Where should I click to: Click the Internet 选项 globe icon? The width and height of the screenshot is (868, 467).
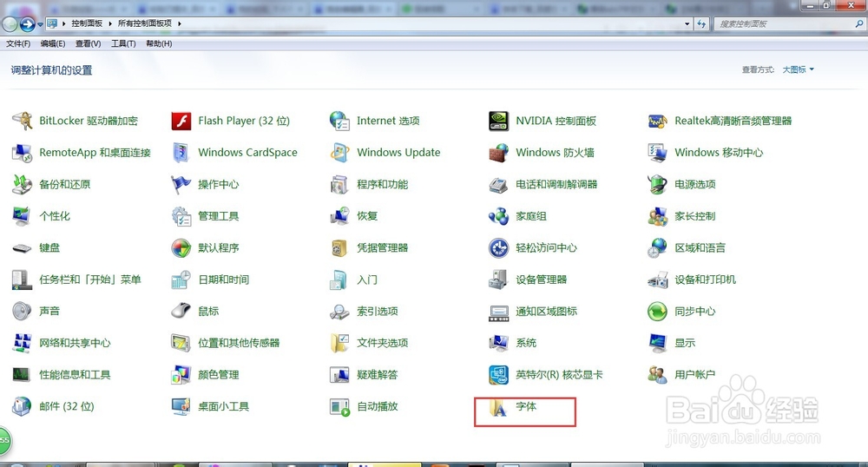(x=339, y=121)
